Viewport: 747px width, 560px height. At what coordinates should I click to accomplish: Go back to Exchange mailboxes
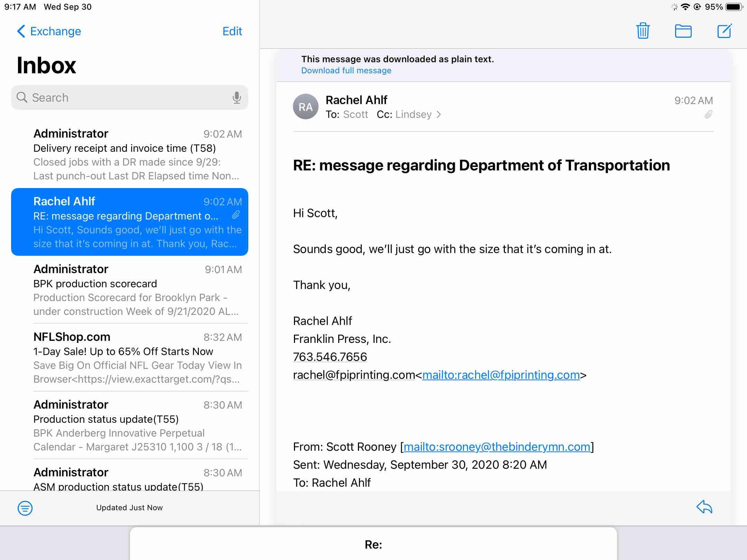click(x=49, y=31)
